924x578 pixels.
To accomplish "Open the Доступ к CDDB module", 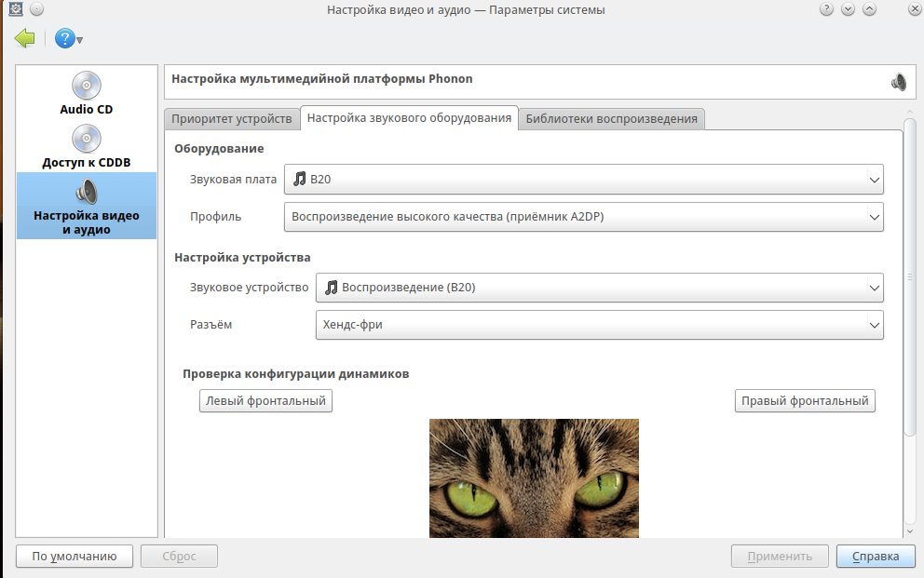I will pos(86,146).
